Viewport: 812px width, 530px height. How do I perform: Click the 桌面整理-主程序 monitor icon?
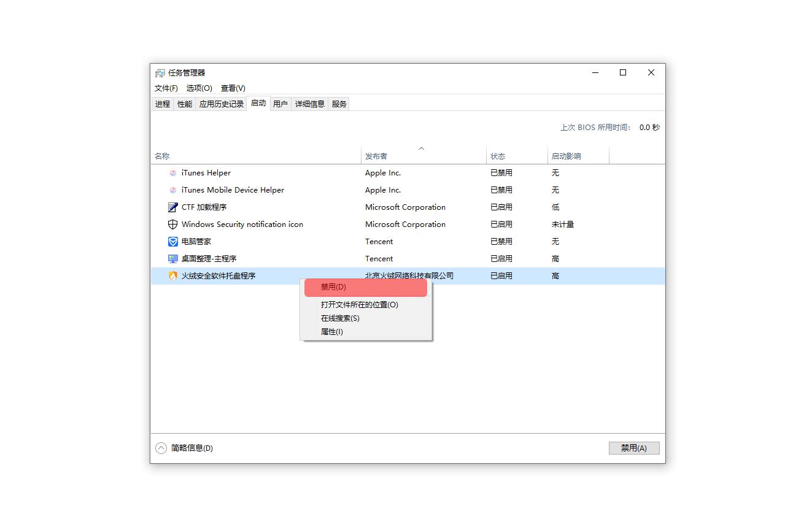pos(172,259)
